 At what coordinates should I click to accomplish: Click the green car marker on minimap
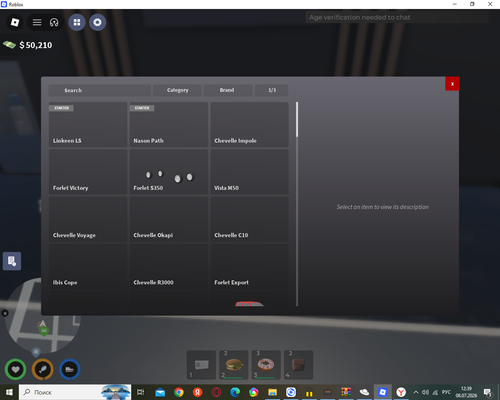[44, 331]
